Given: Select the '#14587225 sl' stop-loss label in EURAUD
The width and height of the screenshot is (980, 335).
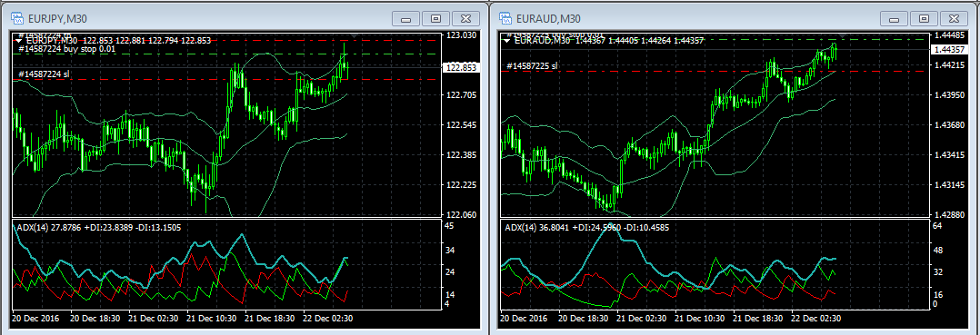Looking at the screenshot, I should click(532, 64).
